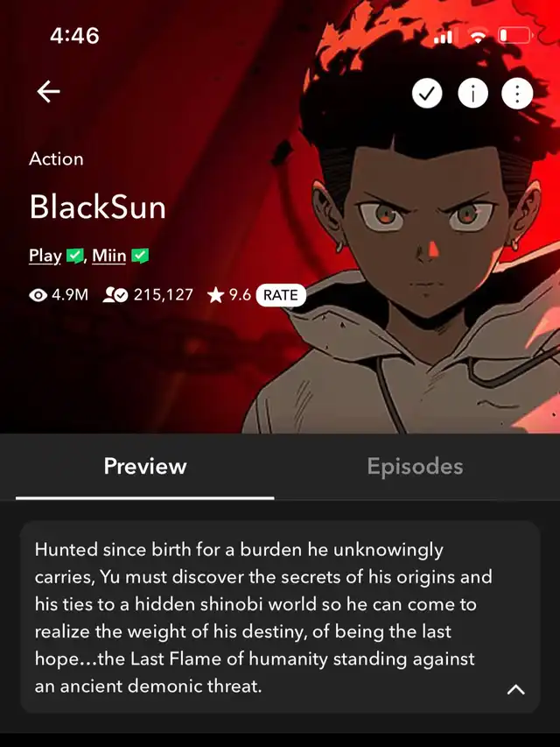Open creator Play's profile link
Image resolution: width=560 pixels, height=747 pixels.
pyautogui.click(x=45, y=256)
